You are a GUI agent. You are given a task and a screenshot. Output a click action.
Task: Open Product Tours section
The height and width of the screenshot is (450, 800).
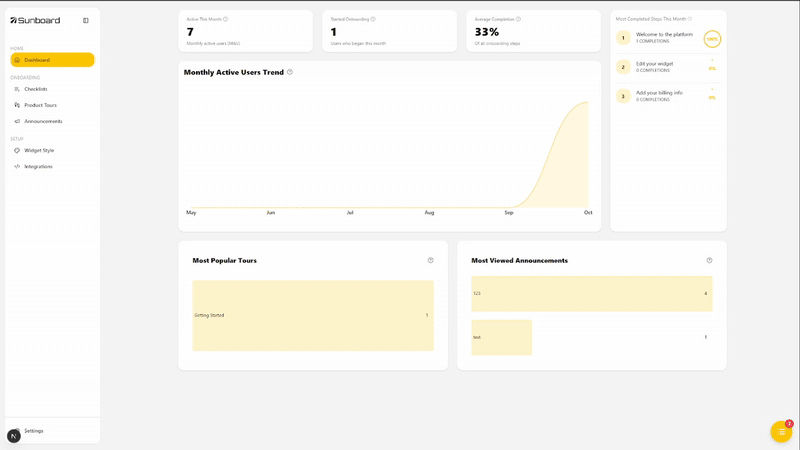point(40,105)
